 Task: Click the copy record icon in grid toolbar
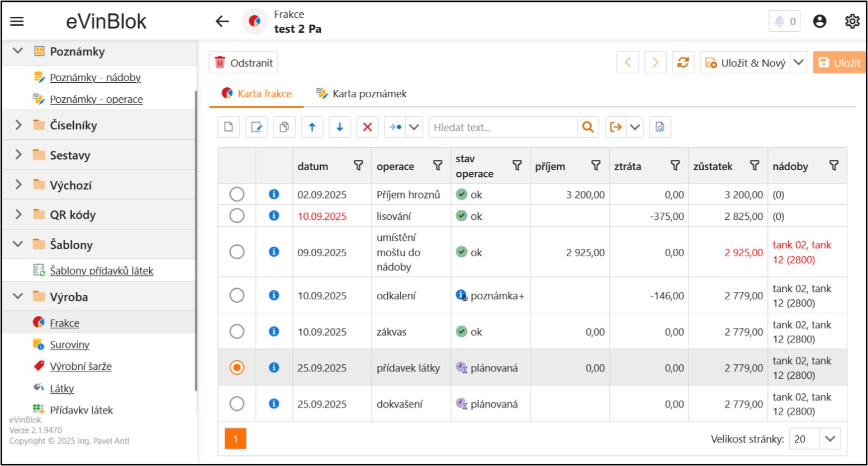click(x=284, y=127)
